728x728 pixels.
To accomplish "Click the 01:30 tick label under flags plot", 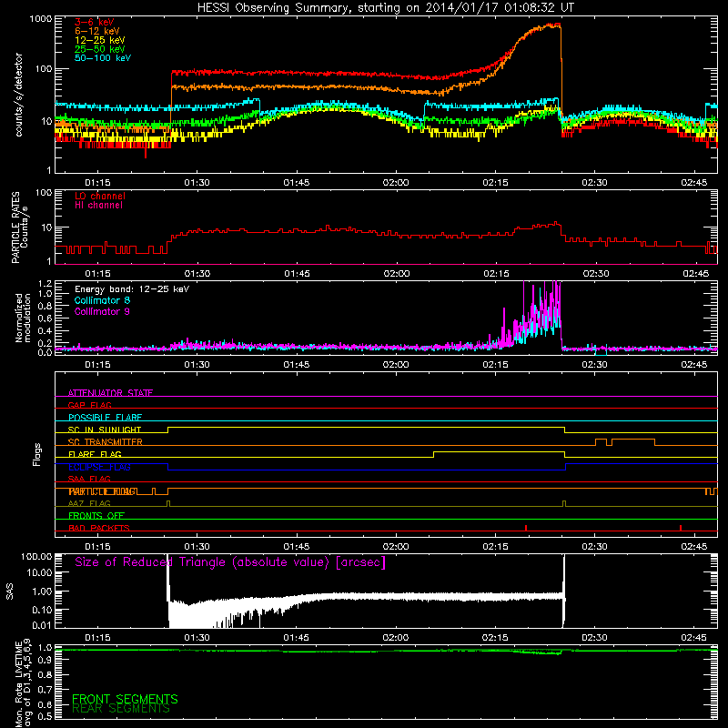I will [x=197, y=547].
